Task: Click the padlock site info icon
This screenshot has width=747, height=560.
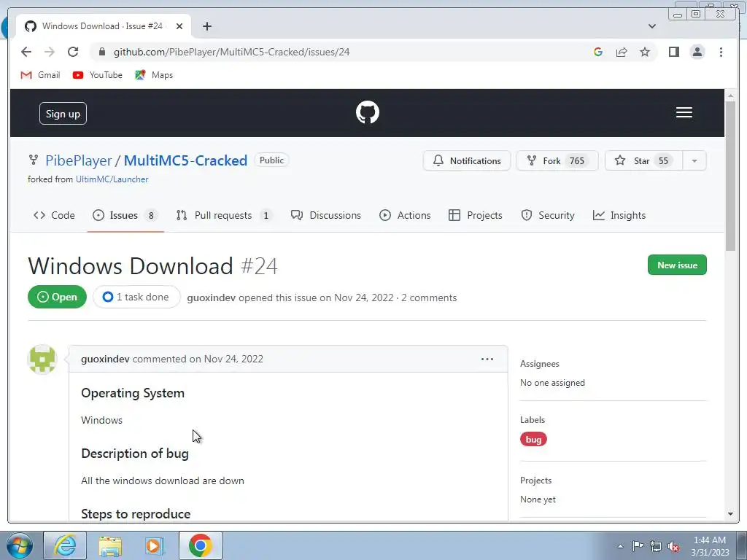Action: pyautogui.click(x=102, y=52)
